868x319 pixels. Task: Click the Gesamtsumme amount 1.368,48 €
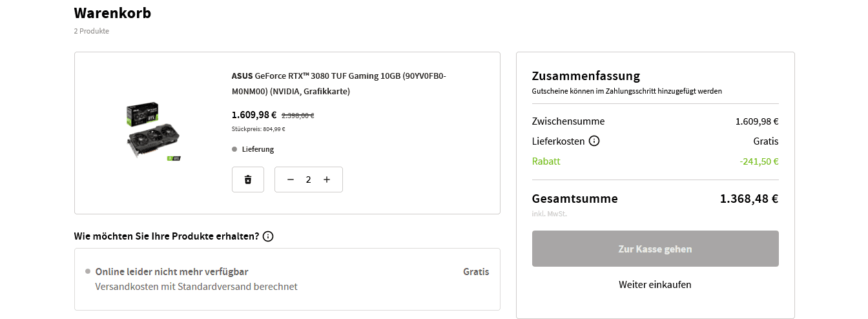click(749, 198)
